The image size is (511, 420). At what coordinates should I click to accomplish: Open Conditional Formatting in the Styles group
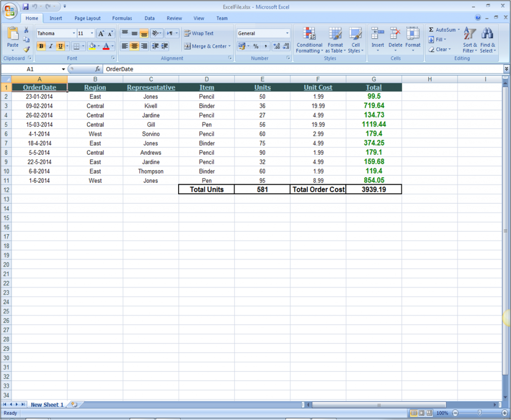pyautogui.click(x=309, y=40)
